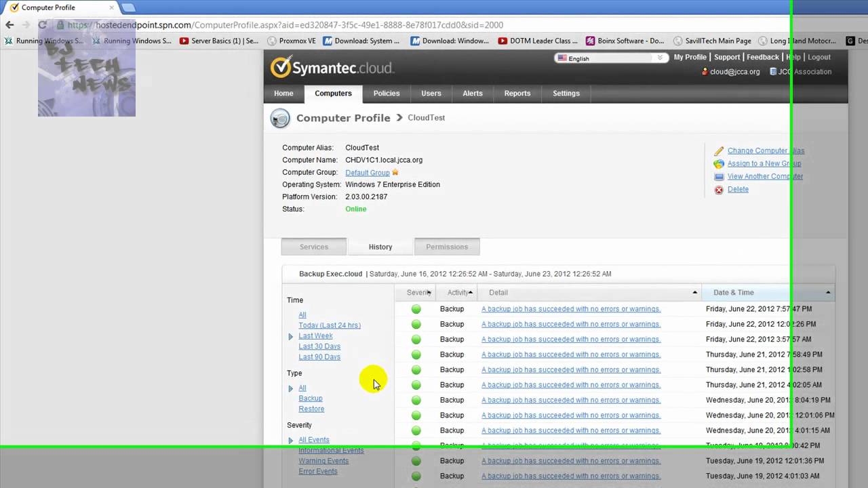This screenshot has height=488, width=868.
Task: Filter time by Last 30 Days
Action: point(319,346)
